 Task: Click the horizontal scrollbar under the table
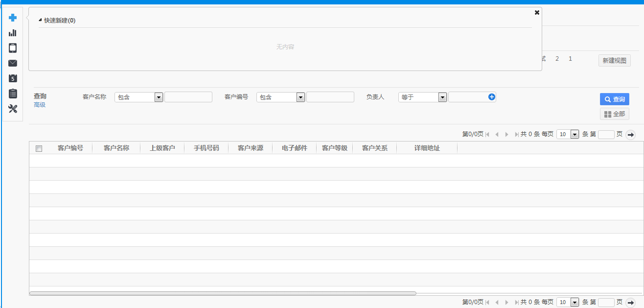tap(223, 293)
